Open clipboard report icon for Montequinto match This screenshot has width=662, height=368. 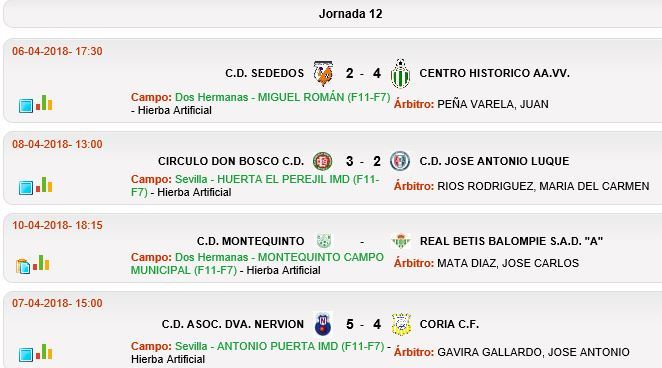pos(23,266)
